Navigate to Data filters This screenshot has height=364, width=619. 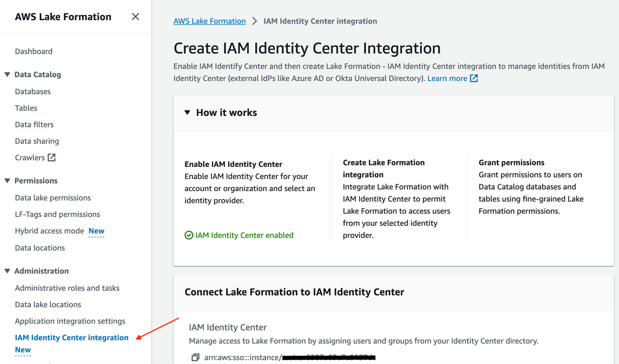pos(34,125)
